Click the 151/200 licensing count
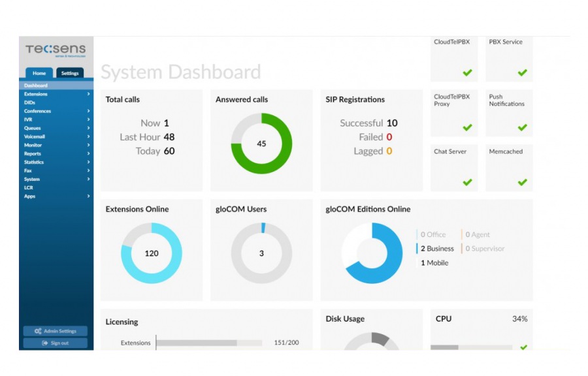 point(287,342)
